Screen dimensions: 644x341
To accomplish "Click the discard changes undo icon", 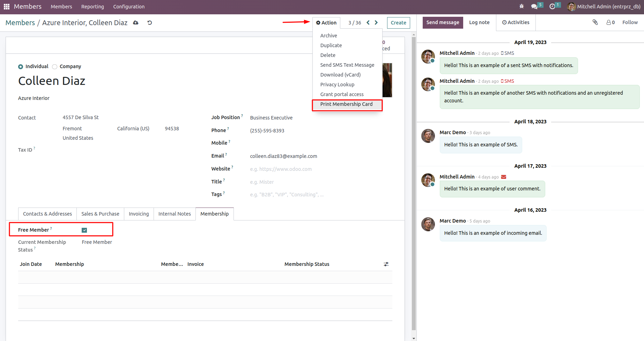I will click(150, 23).
